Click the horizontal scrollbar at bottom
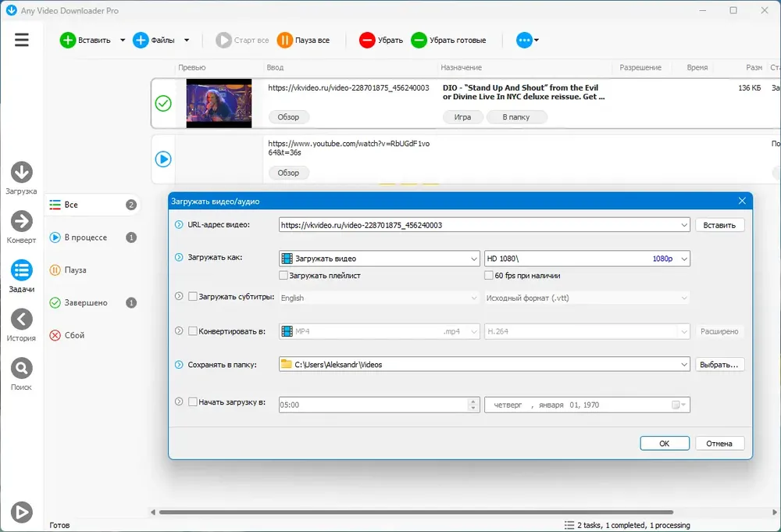This screenshot has height=532, width=781. pos(416,512)
